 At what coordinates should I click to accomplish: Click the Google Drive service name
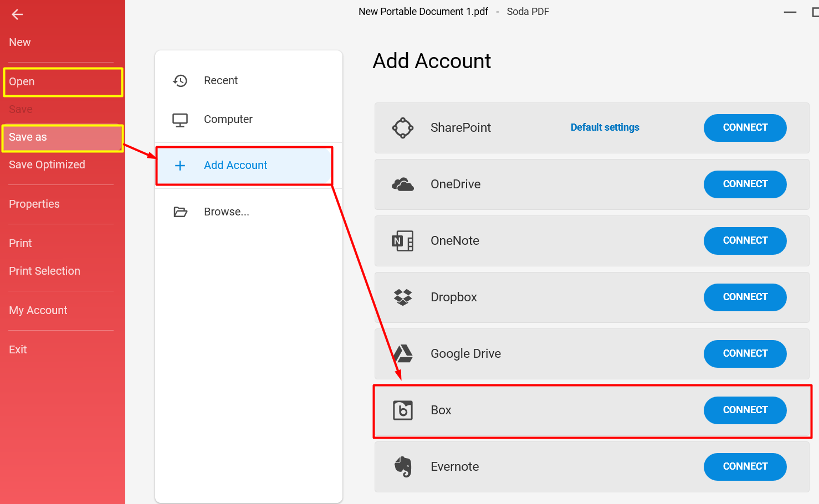click(x=466, y=354)
